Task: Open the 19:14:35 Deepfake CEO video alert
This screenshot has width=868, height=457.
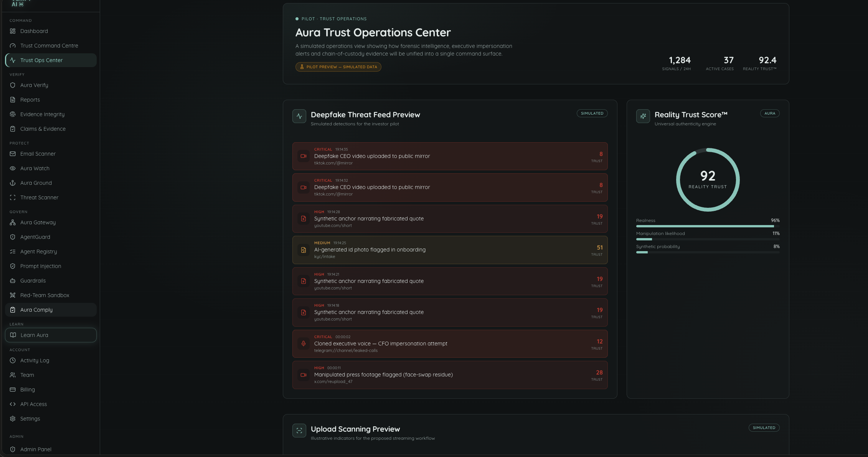Action: pyautogui.click(x=450, y=156)
